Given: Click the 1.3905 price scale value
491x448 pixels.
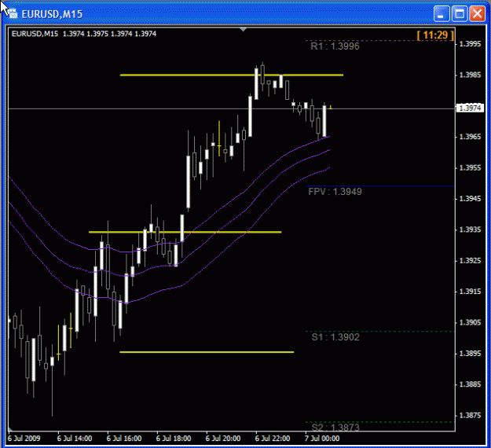Looking at the screenshot, I should (x=470, y=323).
